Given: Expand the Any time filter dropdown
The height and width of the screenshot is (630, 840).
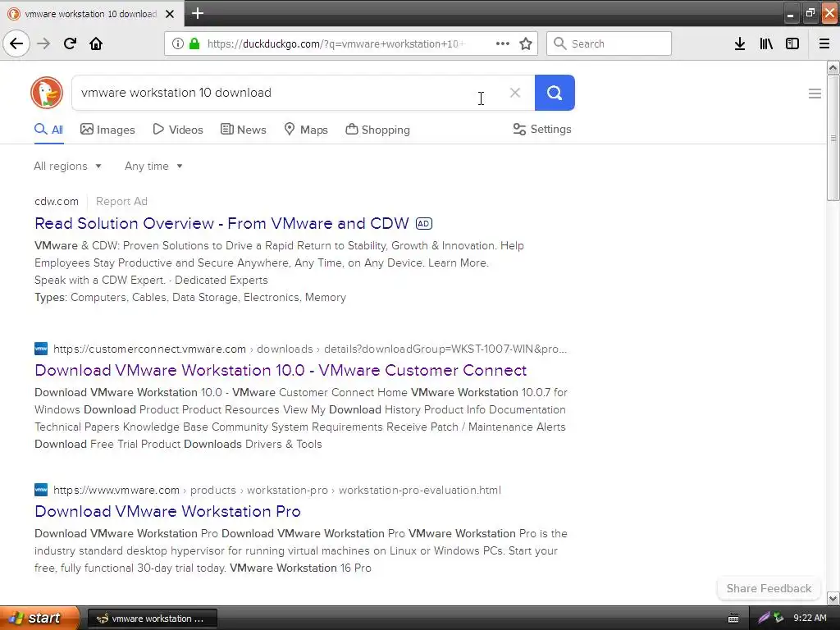Looking at the screenshot, I should point(153,166).
